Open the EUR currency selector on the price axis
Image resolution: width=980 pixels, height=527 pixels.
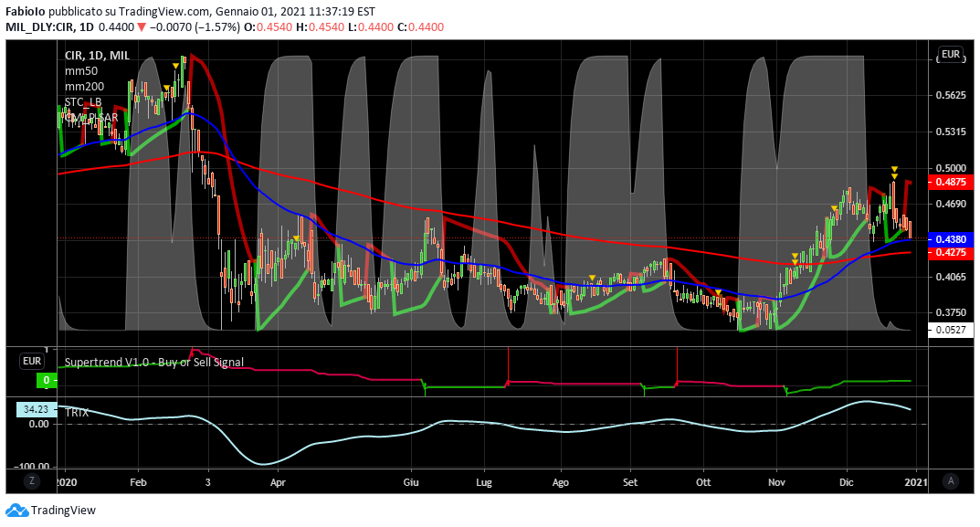click(951, 54)
